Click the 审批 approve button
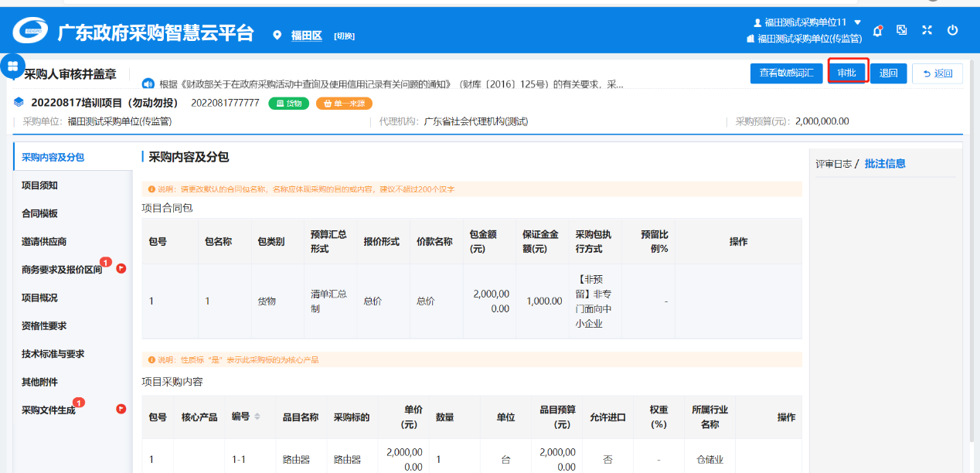This screenshot has height=473, width=980. tap(848, 73)
